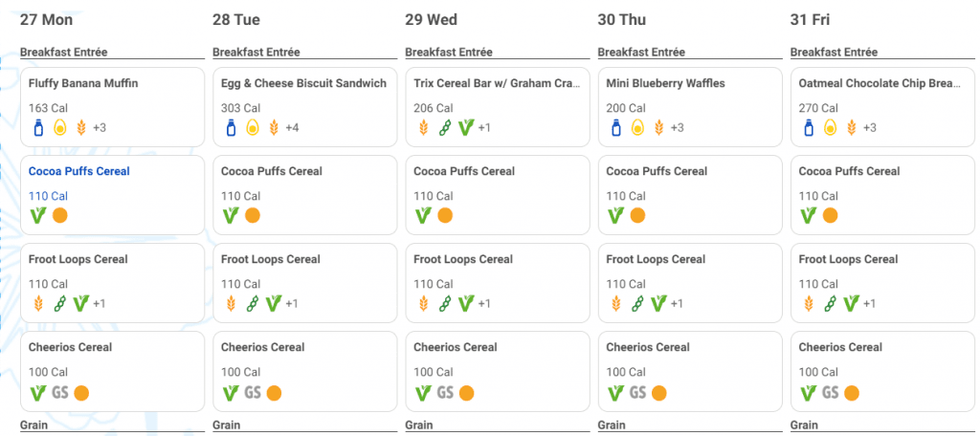Click wheat icon on Mini Blueberry Waffles
This screenshot has width=980, height=436.
[658, 128]
